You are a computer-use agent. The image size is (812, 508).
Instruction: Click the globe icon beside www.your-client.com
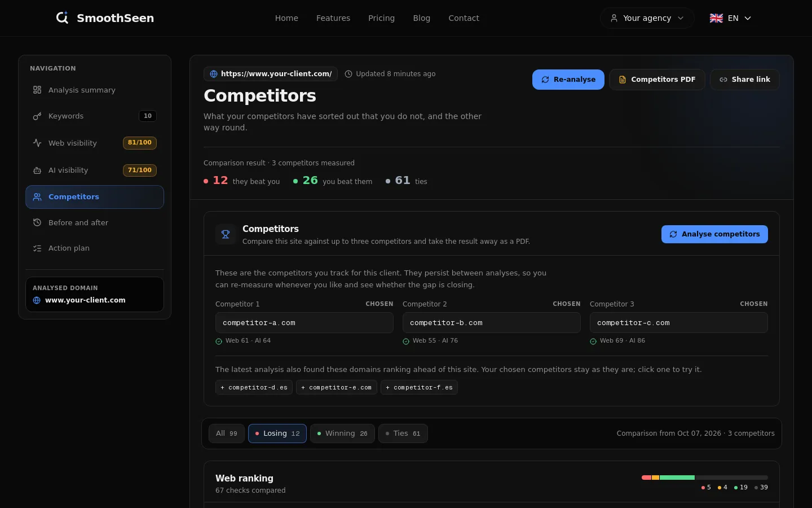click(37, 300)
